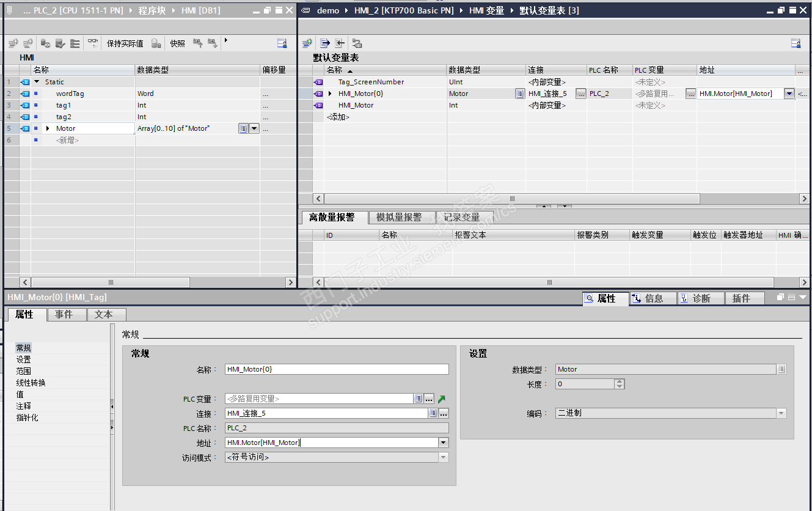Click the <添加> row in HMI tag table
The image size is (812, 511).
338,117
